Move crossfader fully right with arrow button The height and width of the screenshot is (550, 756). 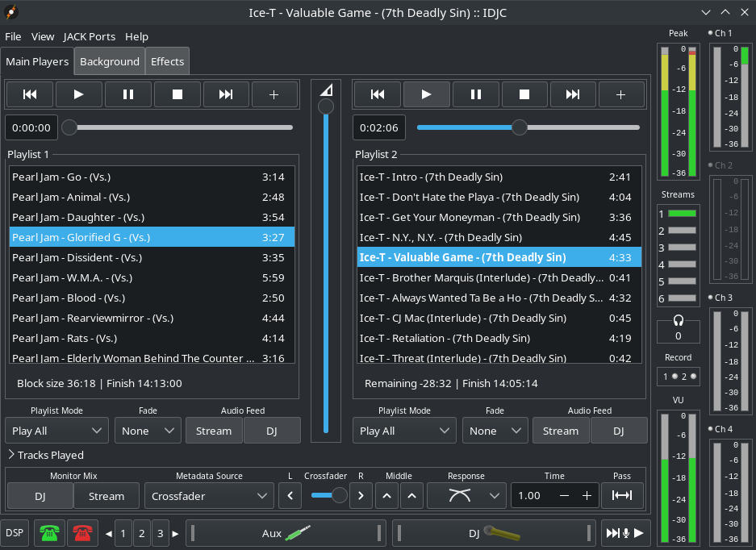361,495
